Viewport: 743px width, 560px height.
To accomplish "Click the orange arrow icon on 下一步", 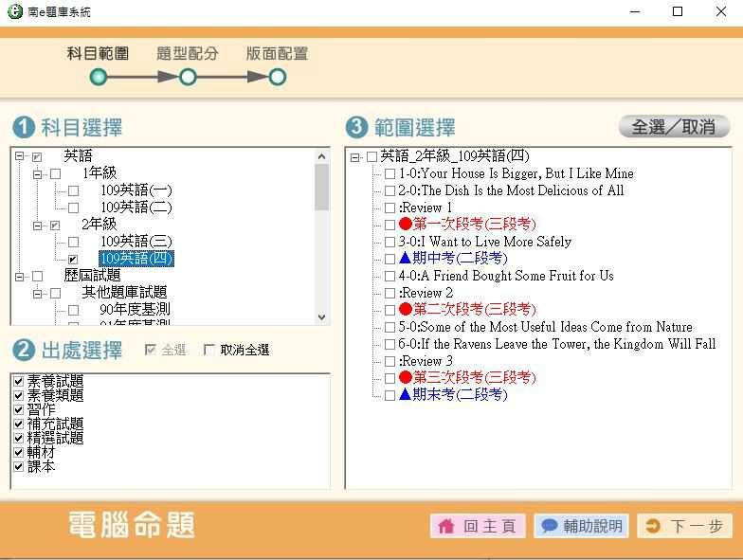I will [652, 526].
